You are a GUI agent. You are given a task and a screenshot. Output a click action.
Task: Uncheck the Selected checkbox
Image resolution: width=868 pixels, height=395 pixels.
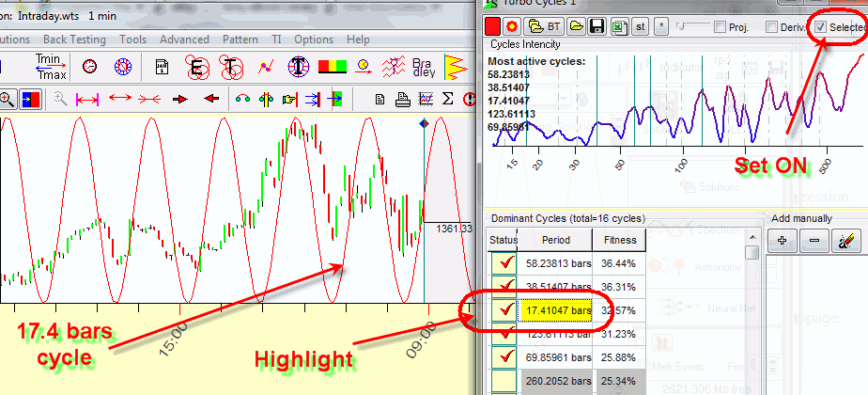(x=820, y=27)
